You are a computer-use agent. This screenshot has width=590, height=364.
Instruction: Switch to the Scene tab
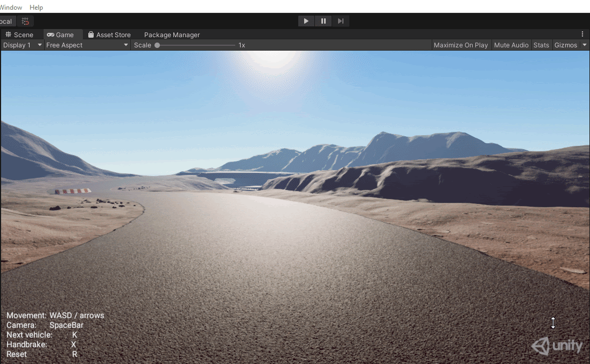tap(19, 34)
